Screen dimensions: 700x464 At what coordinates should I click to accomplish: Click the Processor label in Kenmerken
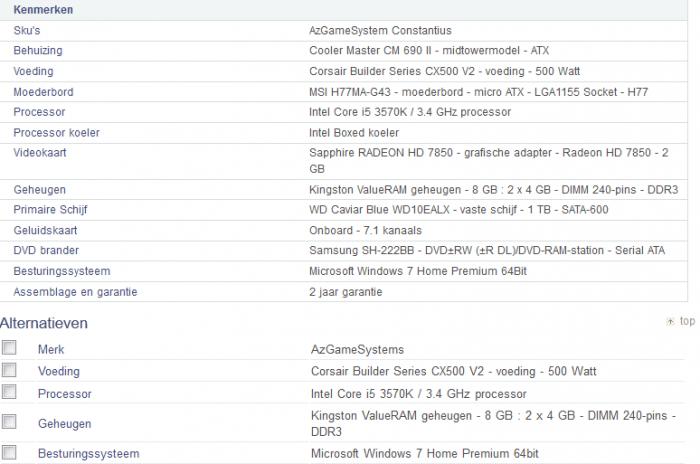tap(39, 112)
